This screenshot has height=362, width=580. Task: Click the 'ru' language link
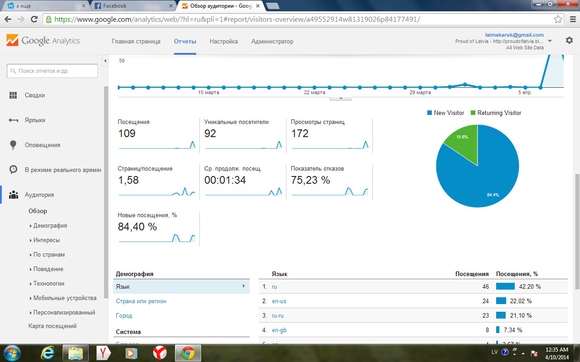click(274, 287)
